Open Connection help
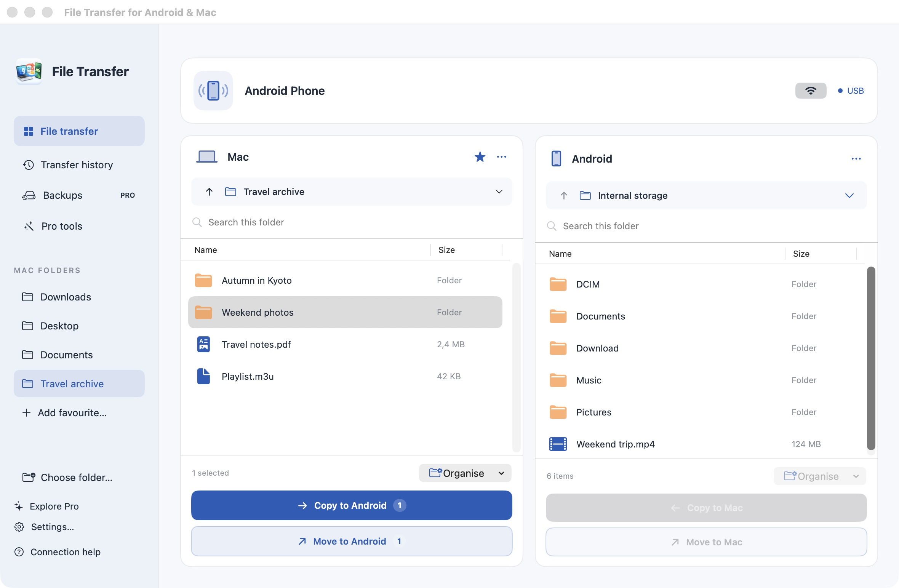The height and width of the screenshot is (588, 899). click(x=58, y=552)
